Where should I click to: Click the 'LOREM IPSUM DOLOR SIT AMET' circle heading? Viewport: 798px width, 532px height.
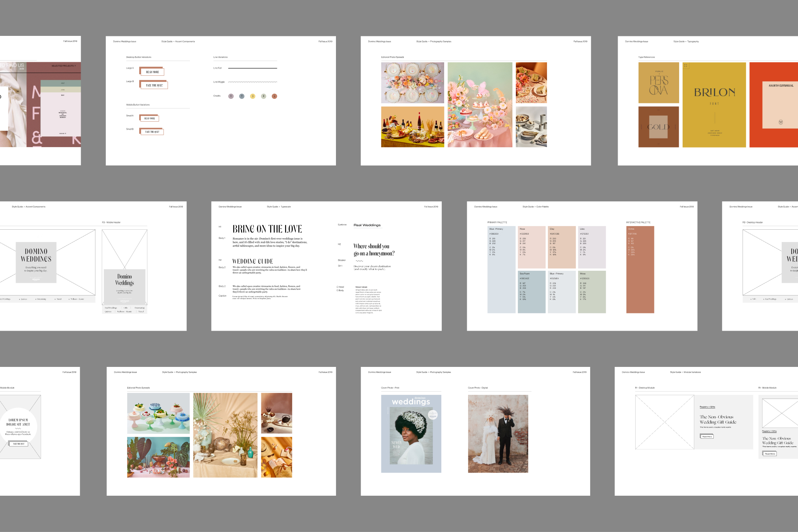tap(18, 422)
